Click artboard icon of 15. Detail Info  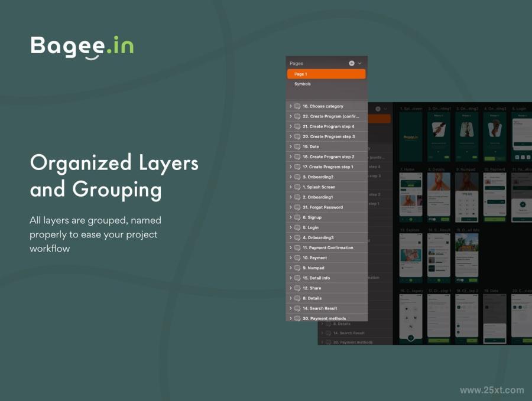[x=297, y=278]
